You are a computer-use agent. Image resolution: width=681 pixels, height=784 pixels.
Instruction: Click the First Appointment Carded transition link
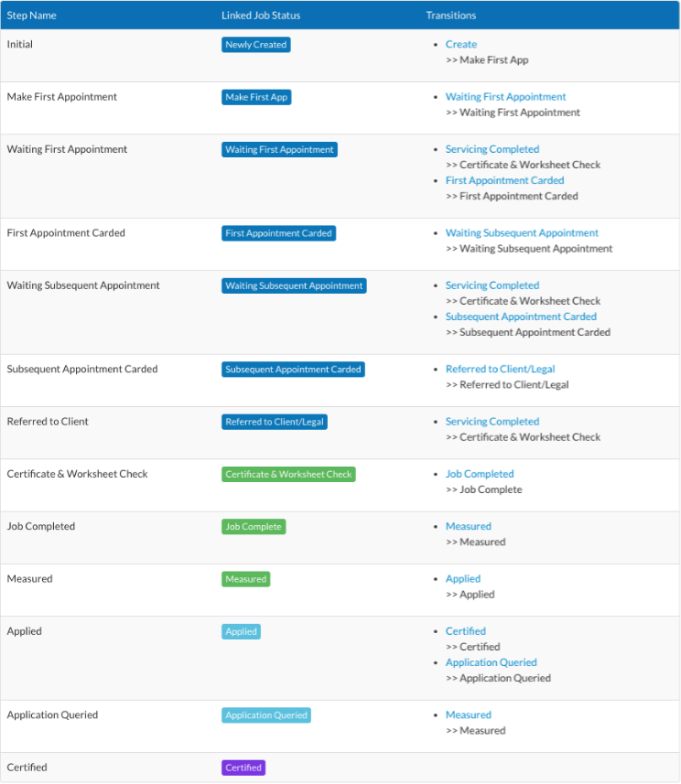(x=504, y=180)
